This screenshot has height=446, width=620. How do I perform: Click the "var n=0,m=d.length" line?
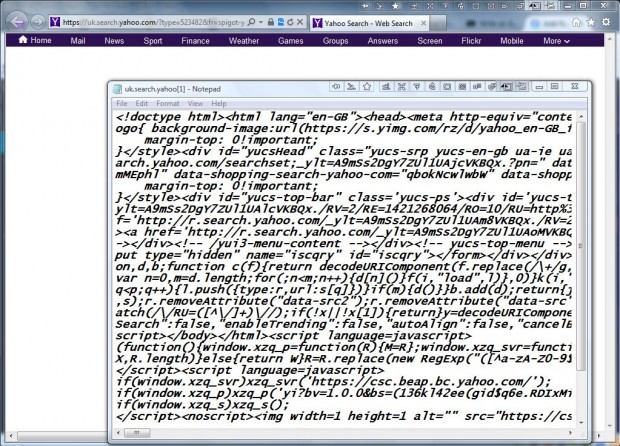click(x=344, y=278)
